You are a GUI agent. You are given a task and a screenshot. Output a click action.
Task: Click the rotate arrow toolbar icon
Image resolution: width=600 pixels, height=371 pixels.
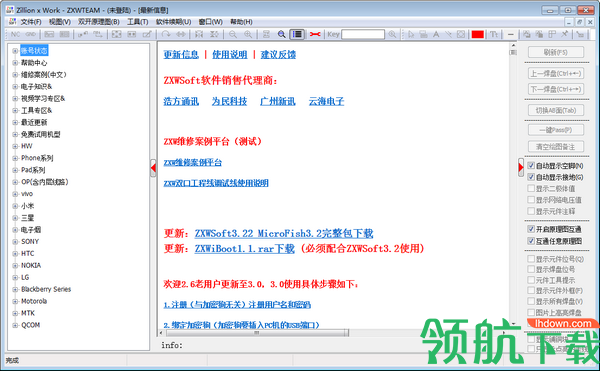[165, 34]
